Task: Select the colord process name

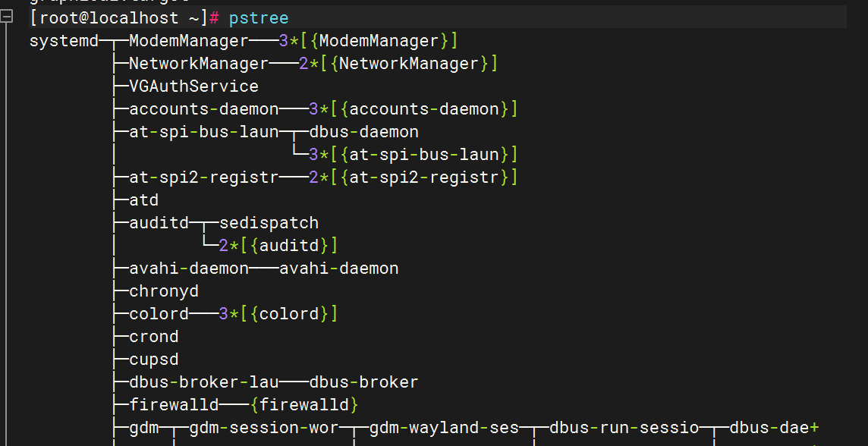Action: tap(159, 314)
